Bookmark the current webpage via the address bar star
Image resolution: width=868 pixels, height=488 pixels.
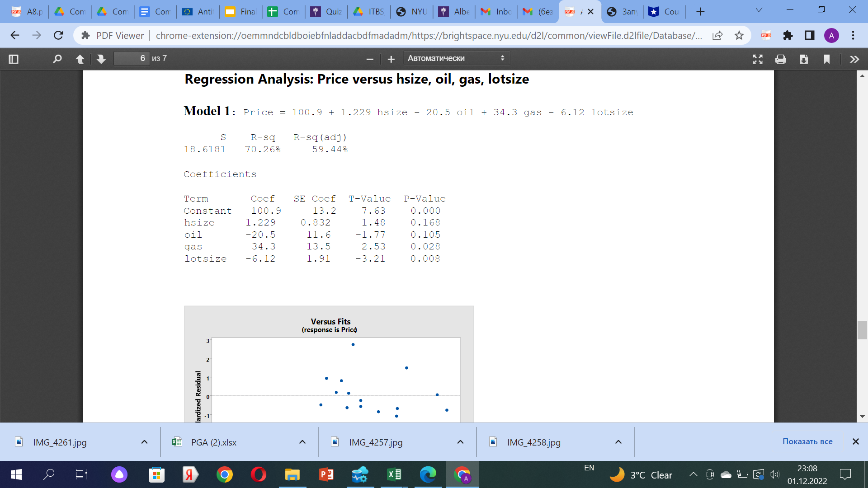(x=740, y=35)
